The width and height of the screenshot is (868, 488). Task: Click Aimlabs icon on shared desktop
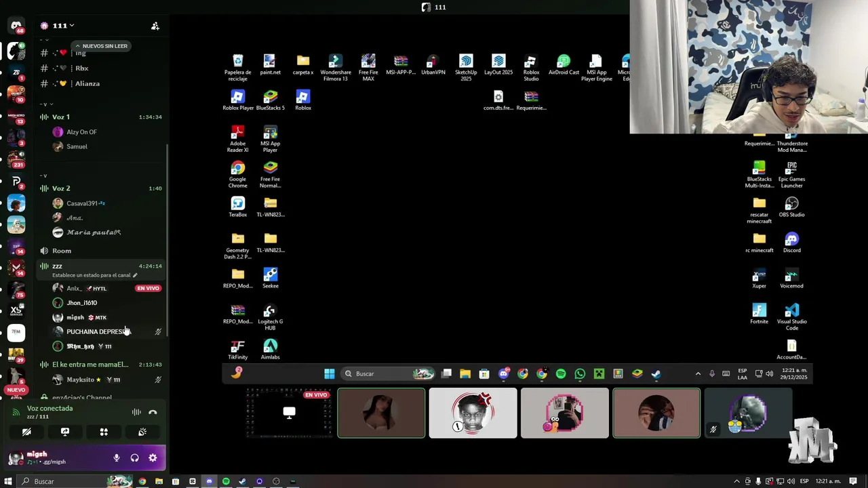click(x=270, y=349)
